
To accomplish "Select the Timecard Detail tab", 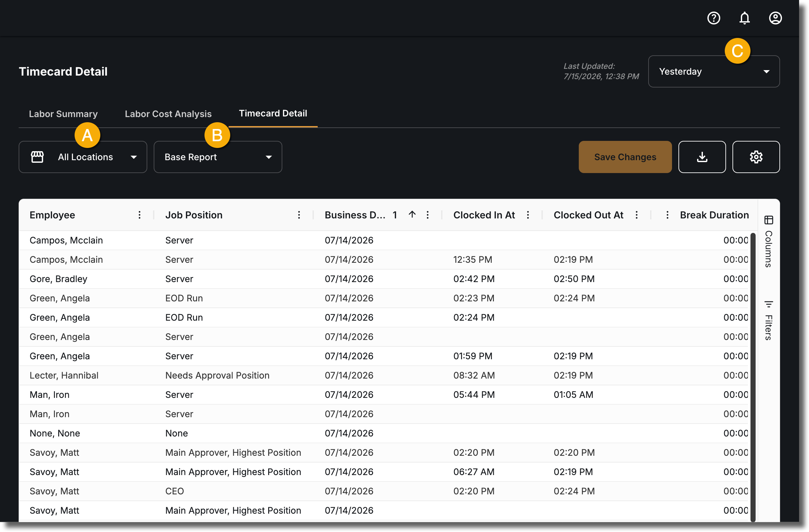I will 273,114.
